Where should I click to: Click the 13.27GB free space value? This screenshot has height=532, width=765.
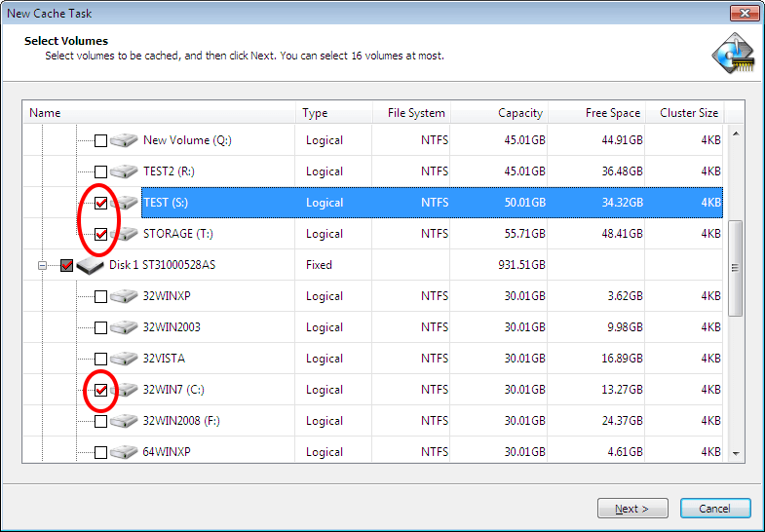point(622,390)
